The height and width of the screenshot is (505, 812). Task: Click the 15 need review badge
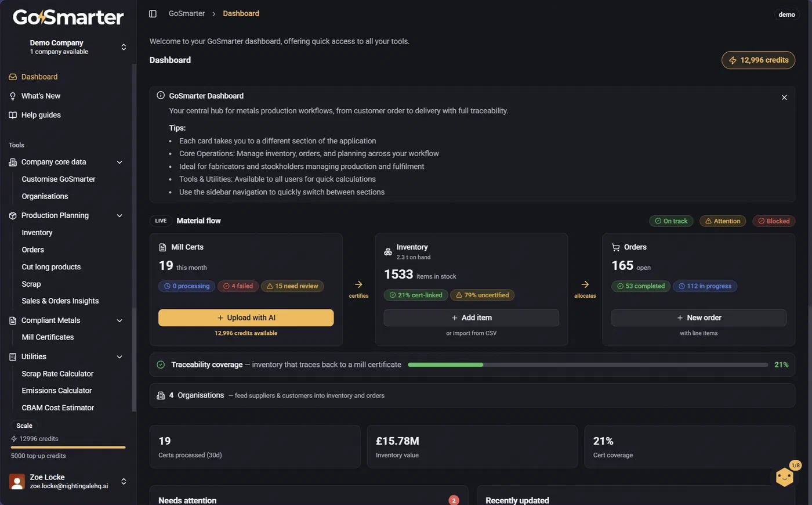point(292,286)
